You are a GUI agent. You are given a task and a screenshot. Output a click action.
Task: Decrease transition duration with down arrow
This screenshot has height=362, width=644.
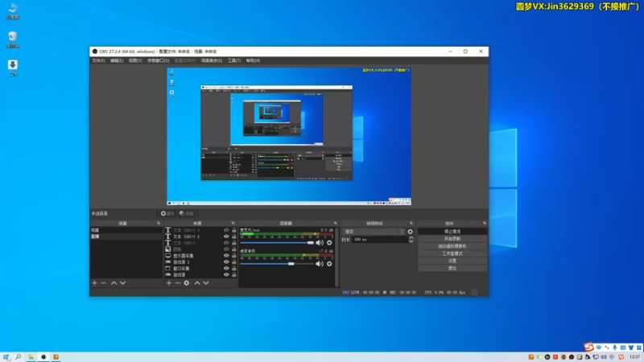tap(411, 241)
